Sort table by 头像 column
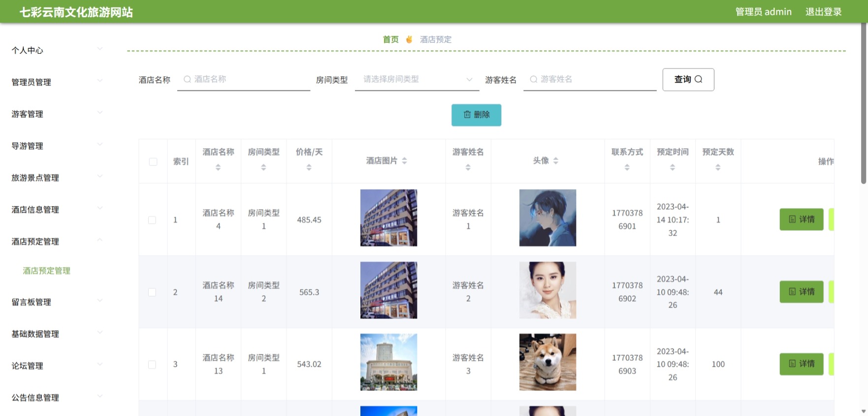868x416 pixels. pyautogui.click(x=555, y=161)
